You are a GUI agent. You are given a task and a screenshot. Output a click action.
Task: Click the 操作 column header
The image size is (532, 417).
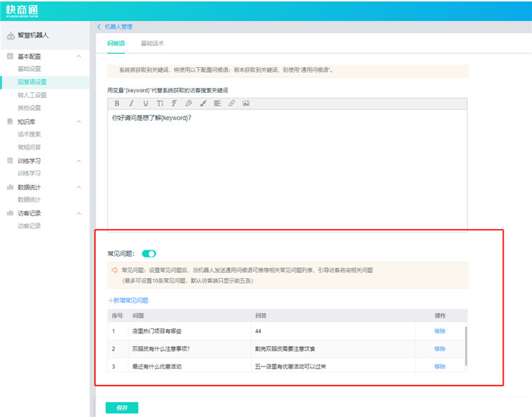(x=440, y=316)
